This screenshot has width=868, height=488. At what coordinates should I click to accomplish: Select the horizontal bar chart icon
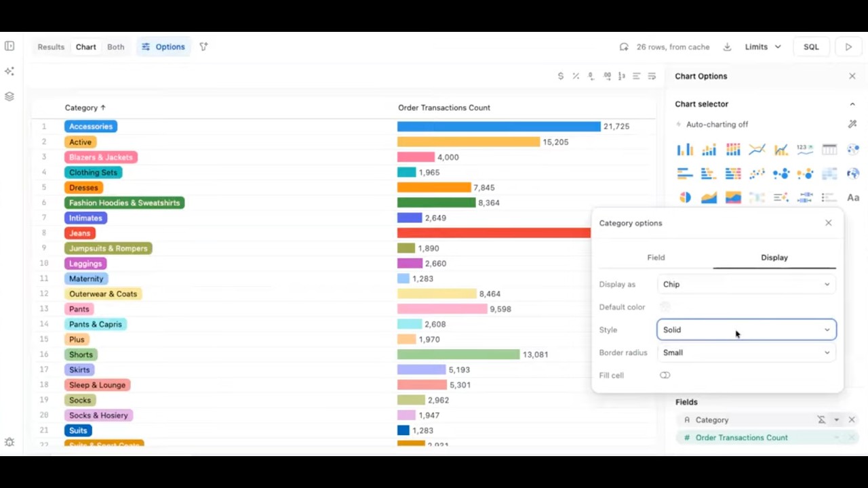click(x=685, y=174)
